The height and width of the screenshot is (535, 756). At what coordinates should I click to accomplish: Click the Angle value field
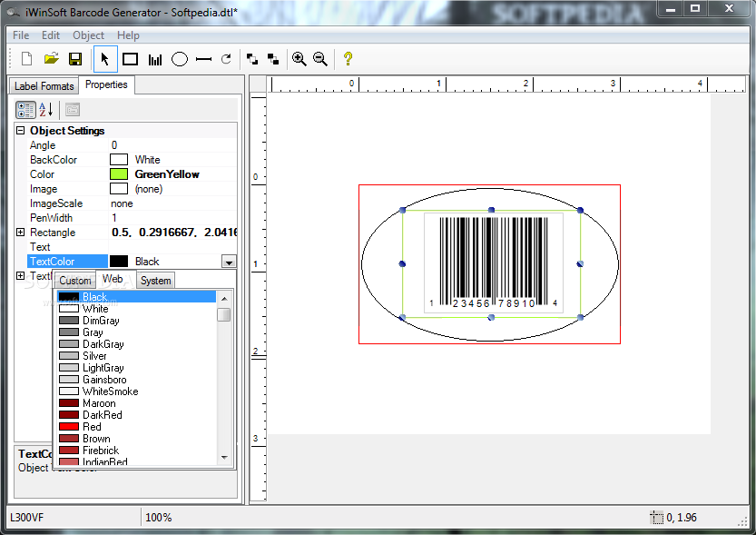point(173,144)
